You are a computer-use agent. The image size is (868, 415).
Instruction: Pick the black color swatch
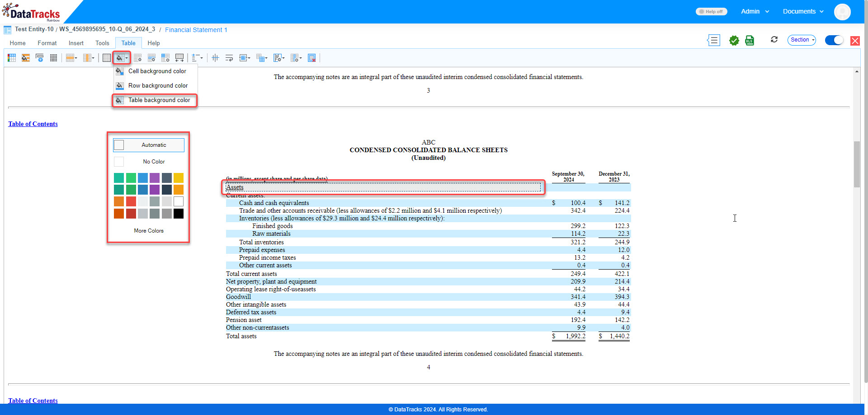(x=179, y=214)
